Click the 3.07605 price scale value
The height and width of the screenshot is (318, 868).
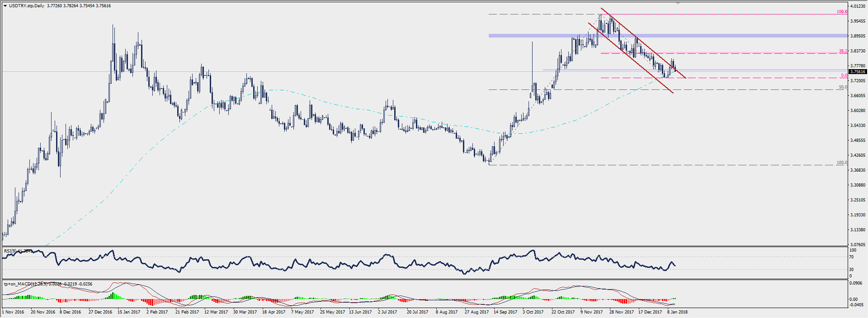(x=858, y=245)
